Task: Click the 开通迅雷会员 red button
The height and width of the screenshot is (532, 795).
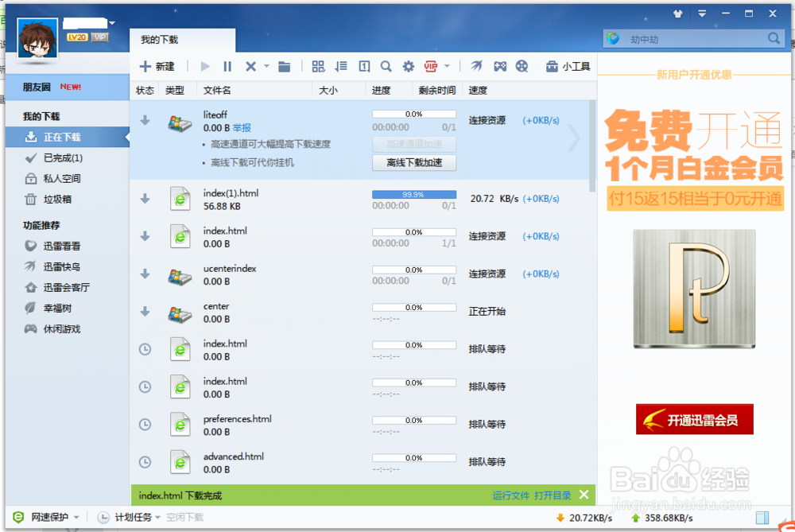Action: (x=695, y=419)
